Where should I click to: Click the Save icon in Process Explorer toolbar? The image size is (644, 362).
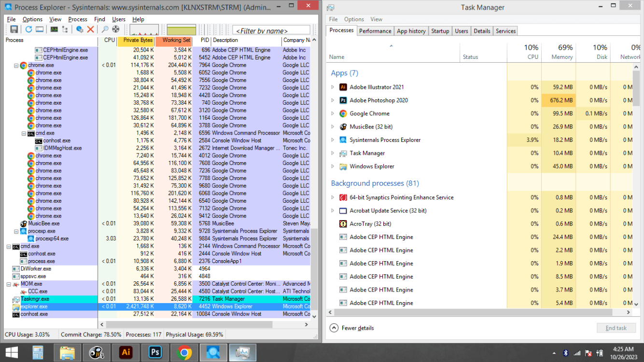click(14, 29)
